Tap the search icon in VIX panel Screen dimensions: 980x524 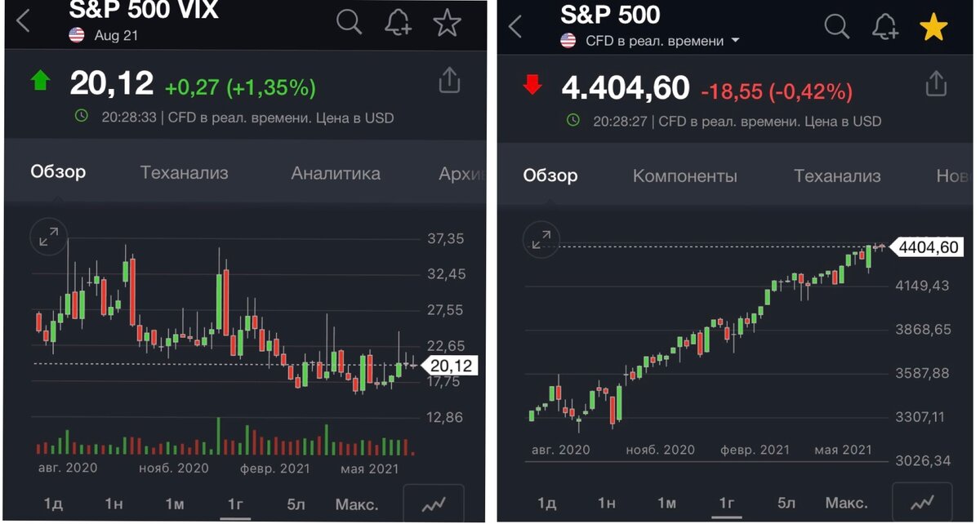[x=349, y=23]
